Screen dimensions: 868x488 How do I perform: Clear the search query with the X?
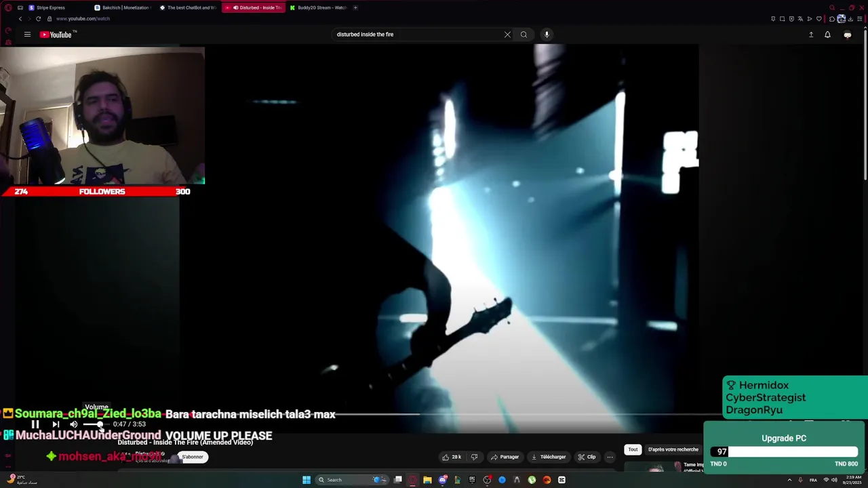click(x=507, y=35)
